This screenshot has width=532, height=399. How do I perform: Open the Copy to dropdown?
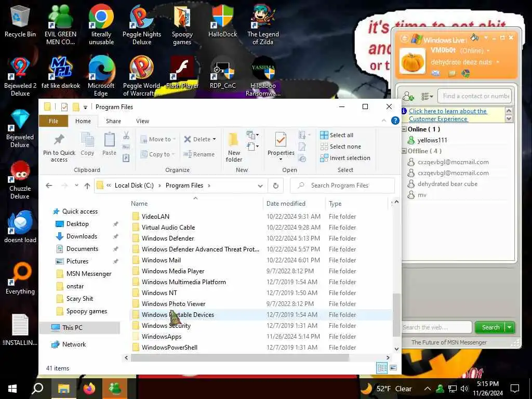(x=157, y=154)
